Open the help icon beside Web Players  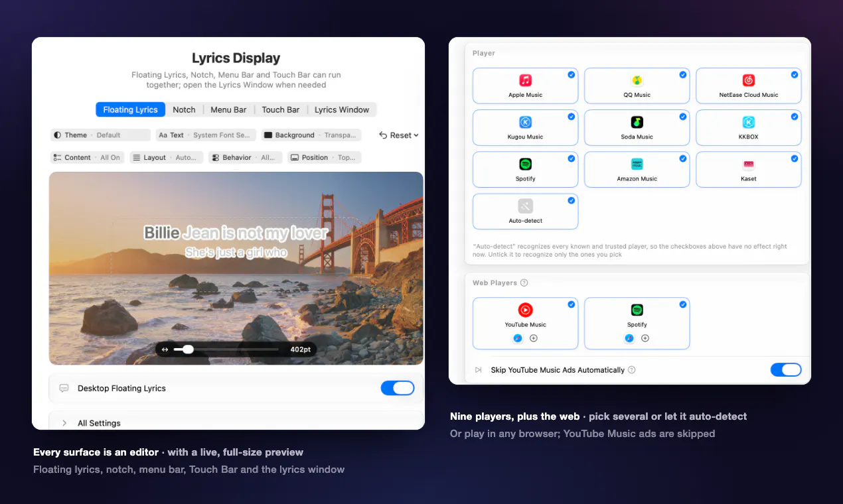(524, 283)
